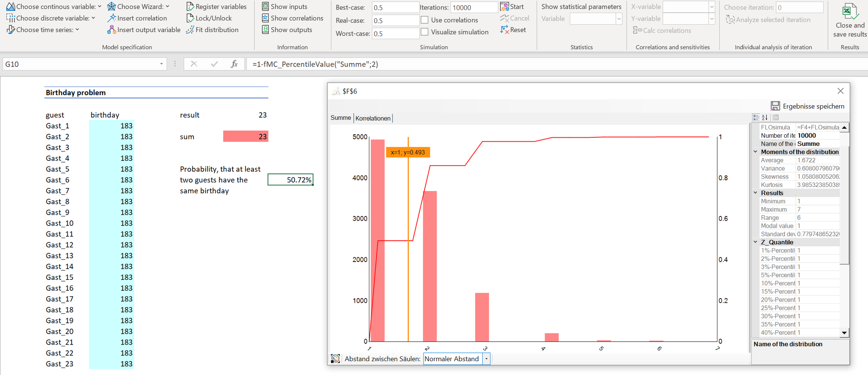The height and width of the screenshot is (375, 868).
Task: Sort property grid alphabetically
Action: coord(765,117)
